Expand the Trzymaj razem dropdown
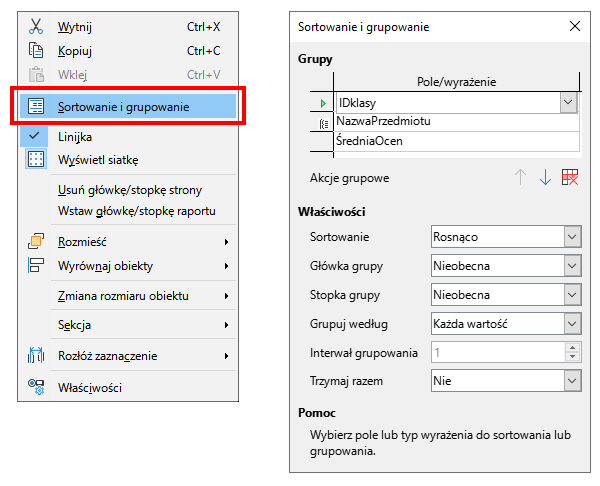This screenshot has width=600, height=486. (x=506, y=381)
